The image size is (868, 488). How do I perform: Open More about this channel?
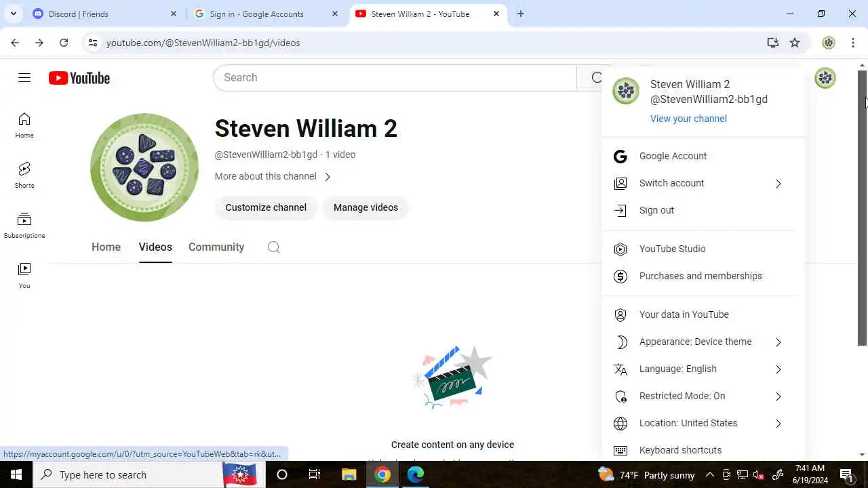[273, 176]
